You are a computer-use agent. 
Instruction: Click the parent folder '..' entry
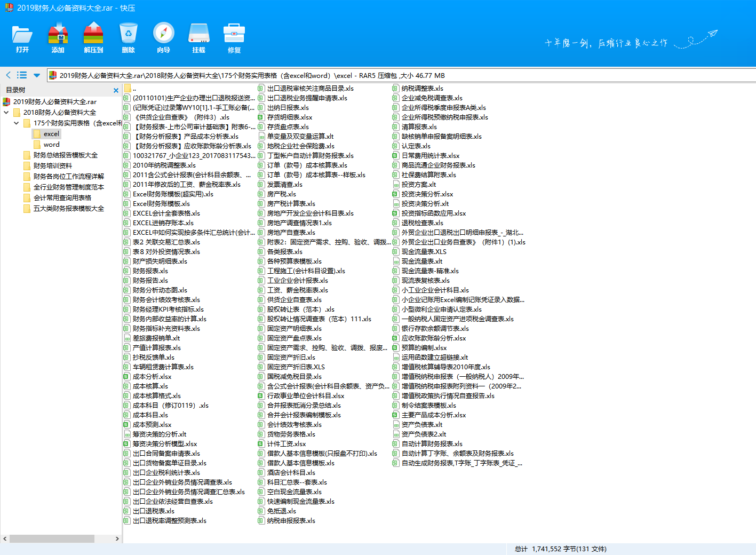(x=130, y=89)
